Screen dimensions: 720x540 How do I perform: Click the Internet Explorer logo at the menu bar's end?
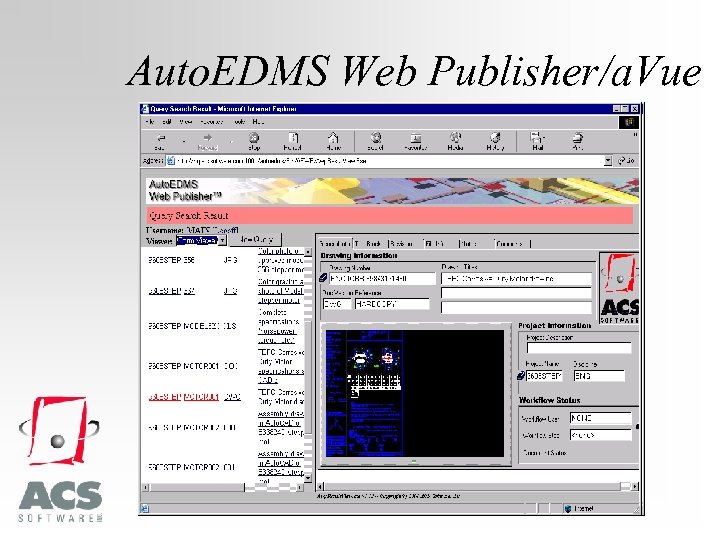click(629, 122)
